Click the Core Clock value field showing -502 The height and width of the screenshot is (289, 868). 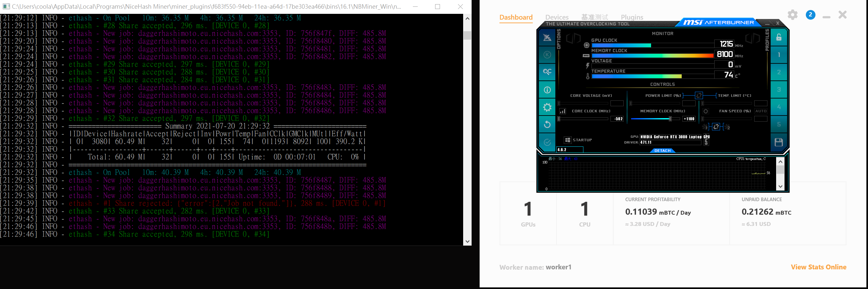617,119
